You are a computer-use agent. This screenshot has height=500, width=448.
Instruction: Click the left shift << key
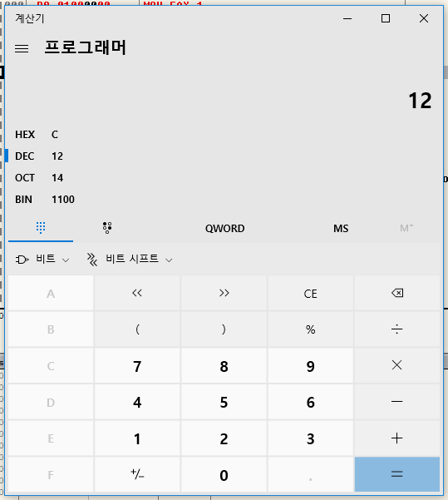[x=137, y=293]
